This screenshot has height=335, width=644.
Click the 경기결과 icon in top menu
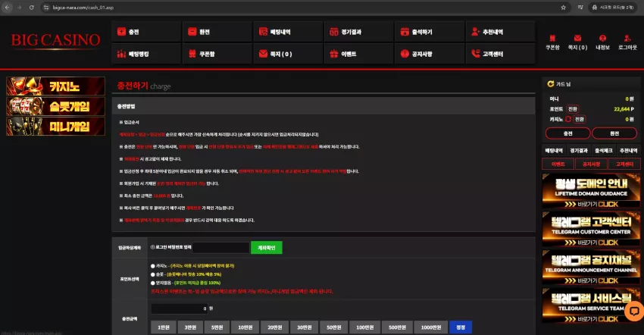[334, 32]
